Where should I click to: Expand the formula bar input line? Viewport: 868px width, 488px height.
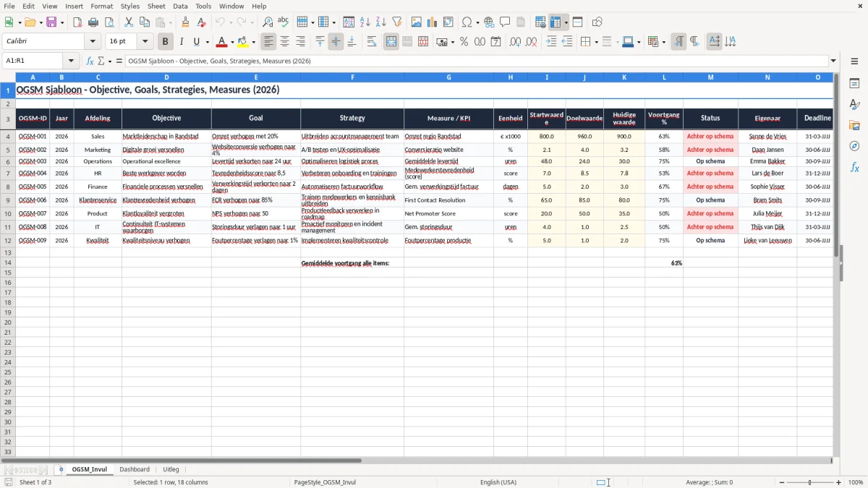pyautogui.click(x=833, y=61)
